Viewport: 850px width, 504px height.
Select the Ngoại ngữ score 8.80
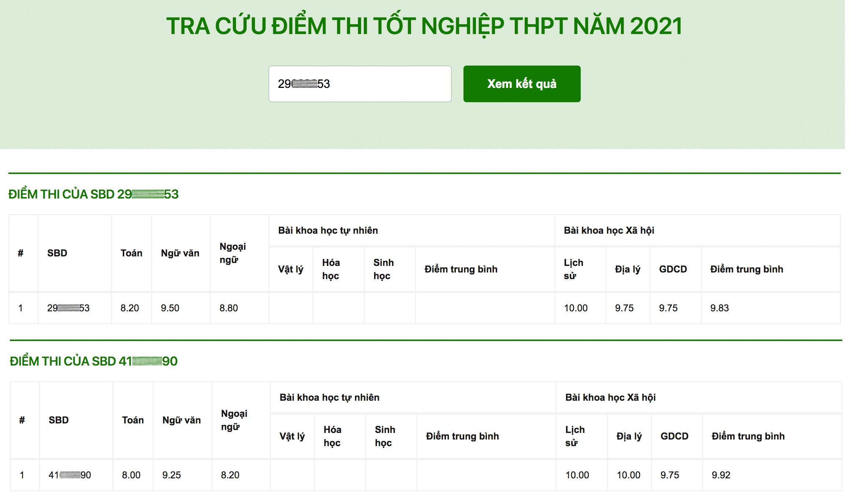pyautogui.click(x=229, y=308)
